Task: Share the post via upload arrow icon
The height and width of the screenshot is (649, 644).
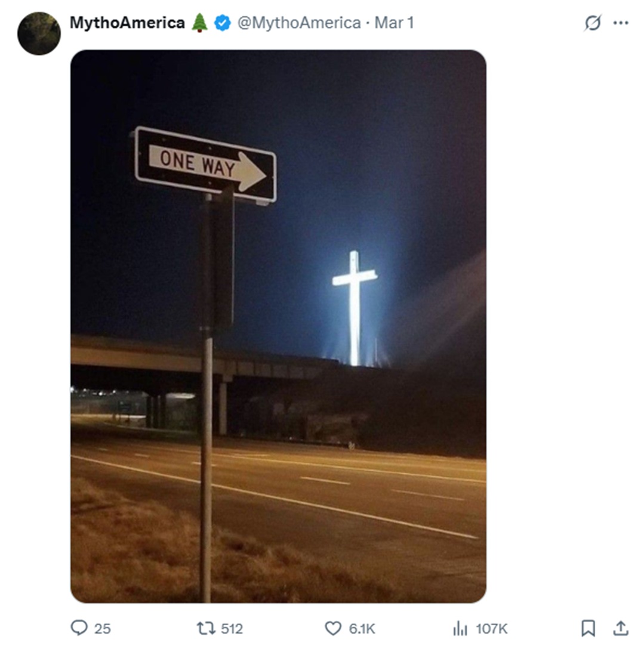Action: pos(620,628)
